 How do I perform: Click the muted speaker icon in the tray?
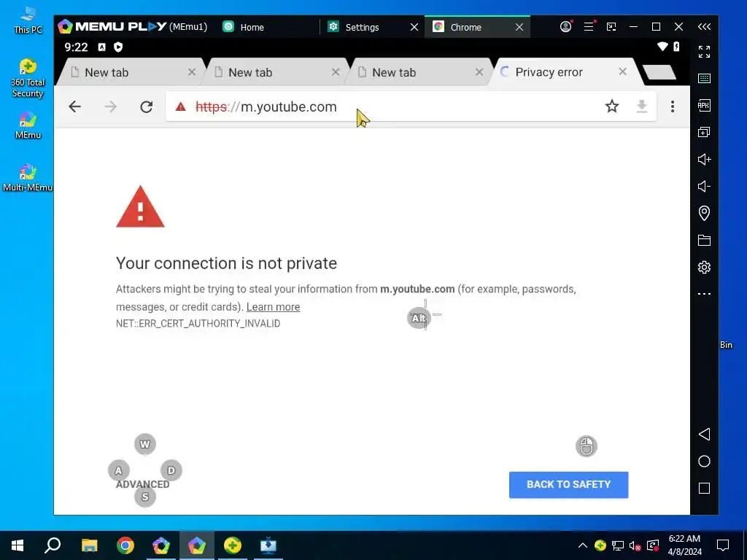(635, 545)
